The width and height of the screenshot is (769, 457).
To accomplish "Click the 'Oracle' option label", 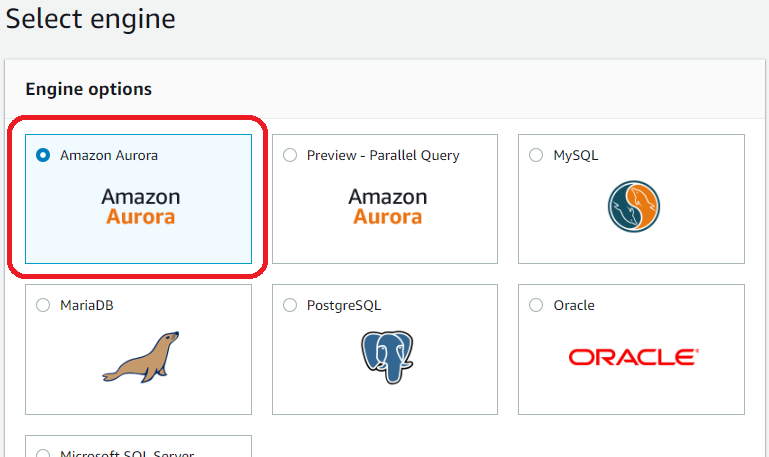I will tap(574, 305).
